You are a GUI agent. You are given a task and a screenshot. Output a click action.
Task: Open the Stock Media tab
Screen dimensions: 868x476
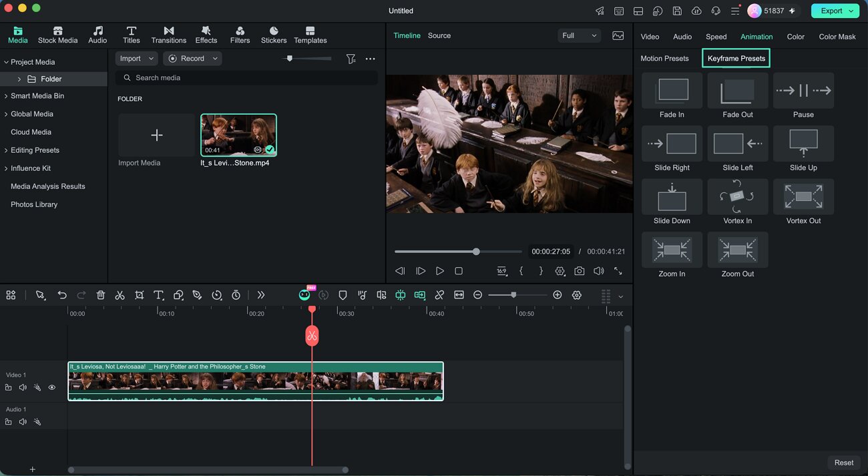(x=57, y=35)
